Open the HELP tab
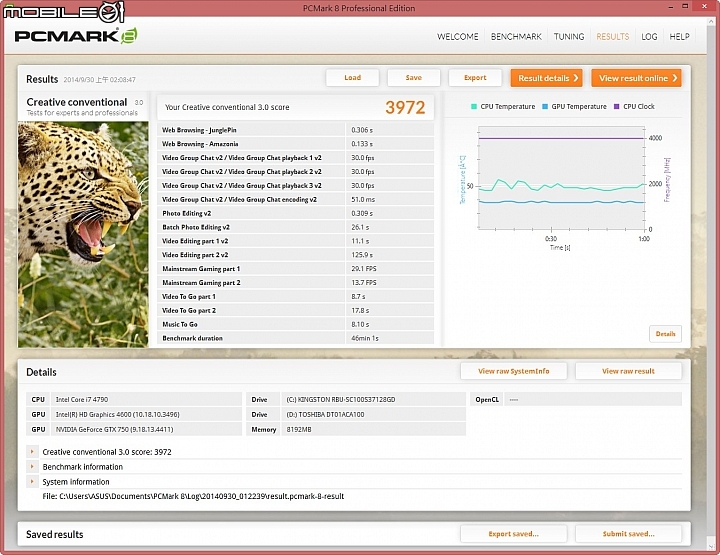 [x=679, y=37]
